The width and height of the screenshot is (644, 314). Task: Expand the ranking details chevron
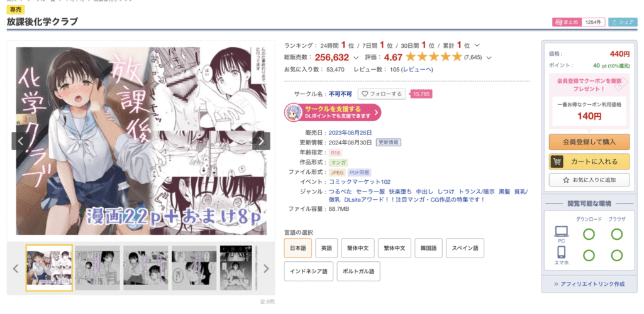coord(477,45)
